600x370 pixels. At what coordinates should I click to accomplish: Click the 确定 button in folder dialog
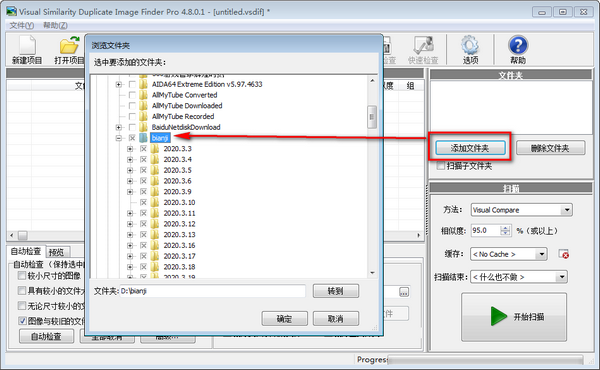[284, 319]
